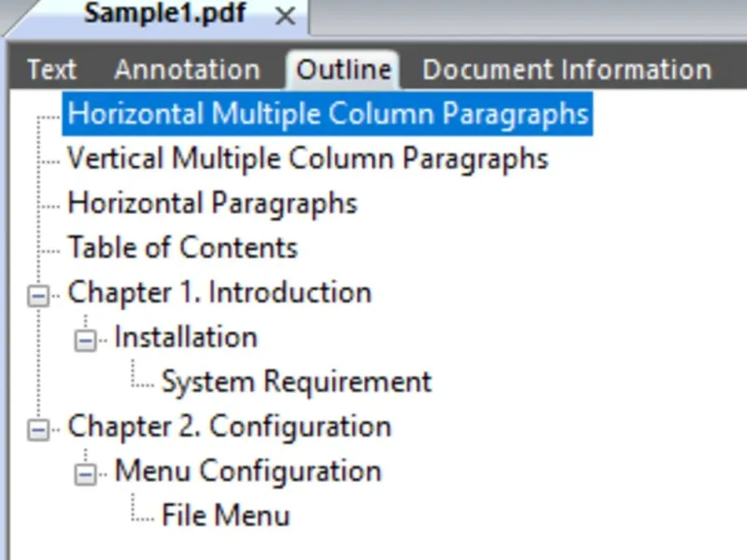Jump to Horizontal Paragraphs outline item
This screenshot has width=747, height=560.
coord(212,203)
